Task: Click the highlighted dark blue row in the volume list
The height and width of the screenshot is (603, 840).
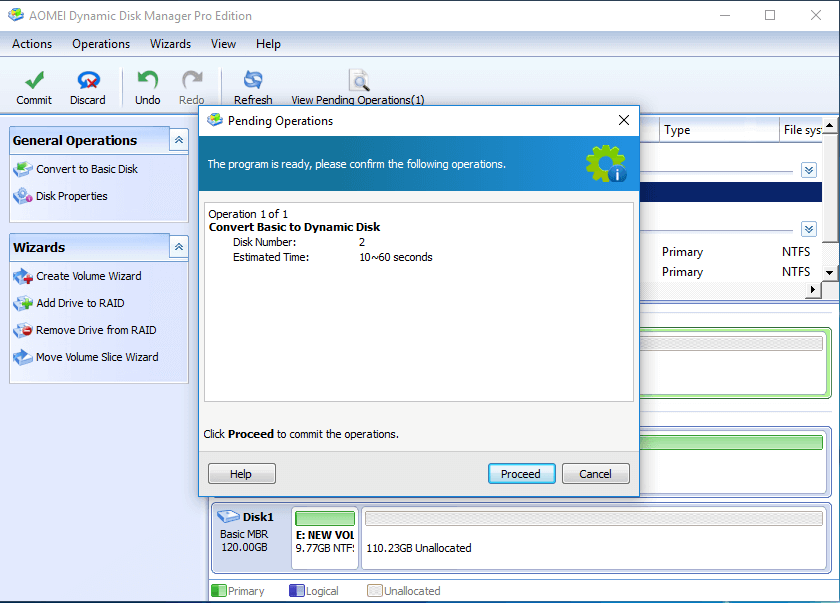Action: 731,192
